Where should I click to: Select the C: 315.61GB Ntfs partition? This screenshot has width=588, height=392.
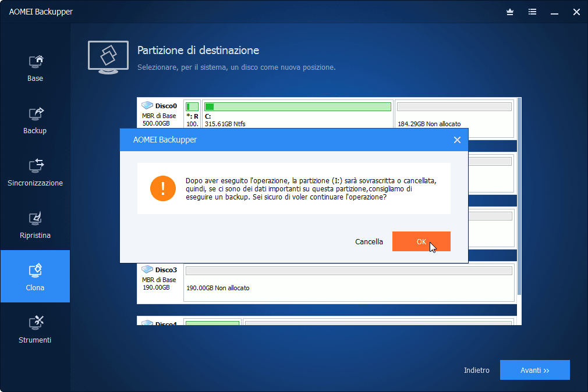tap(297, 114)
